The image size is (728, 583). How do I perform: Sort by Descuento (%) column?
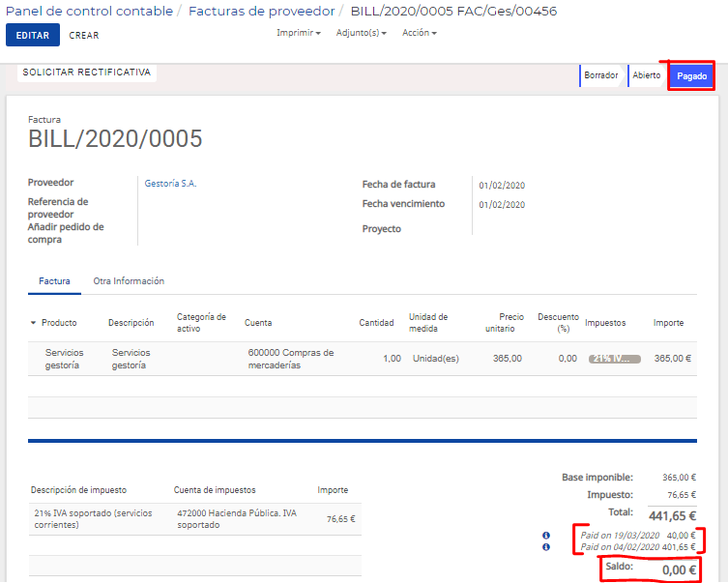(558, 323)
